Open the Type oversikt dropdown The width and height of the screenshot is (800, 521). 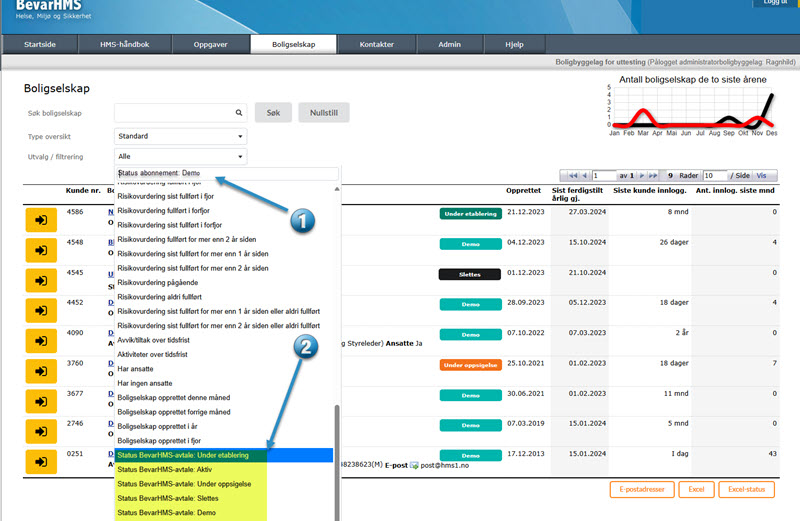pos(180,136)
